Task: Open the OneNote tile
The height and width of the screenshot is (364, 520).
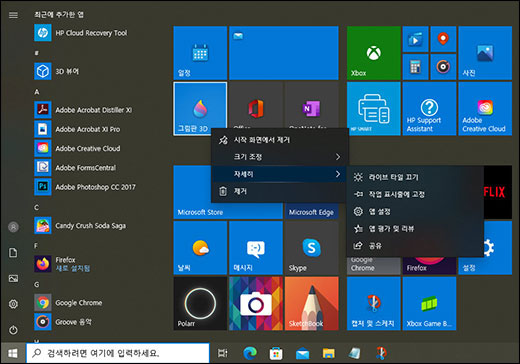Action: (311, 105)
